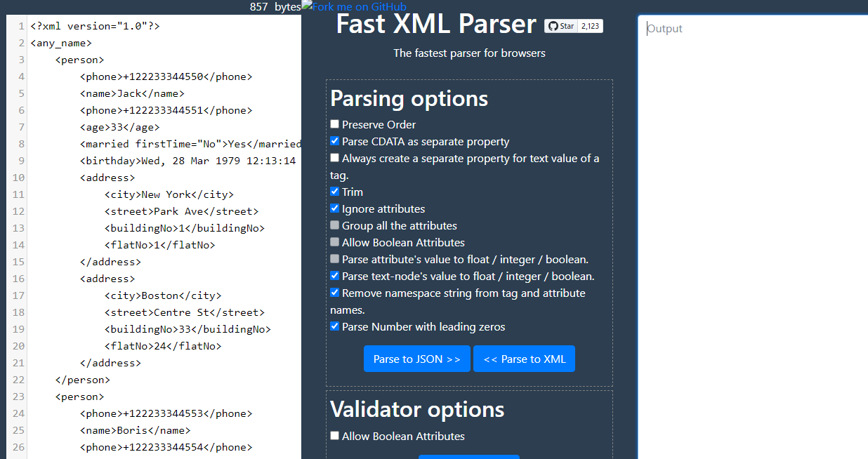
Task: Uncheck Parse Number with leading zeros
Action: [x=335, y=326]
